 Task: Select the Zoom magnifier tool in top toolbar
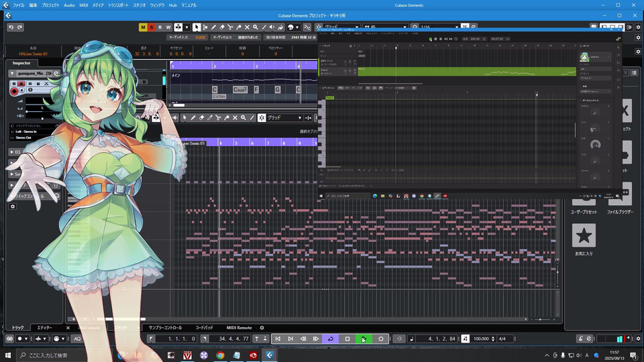coord(255,27)
